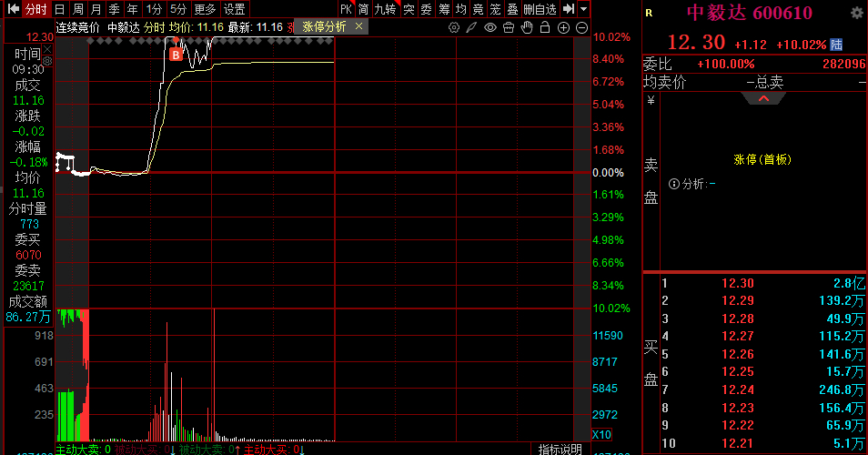The image size is (868, 455).
Task: Open the 设置 settings menu
Action: [x=234, y=9]
